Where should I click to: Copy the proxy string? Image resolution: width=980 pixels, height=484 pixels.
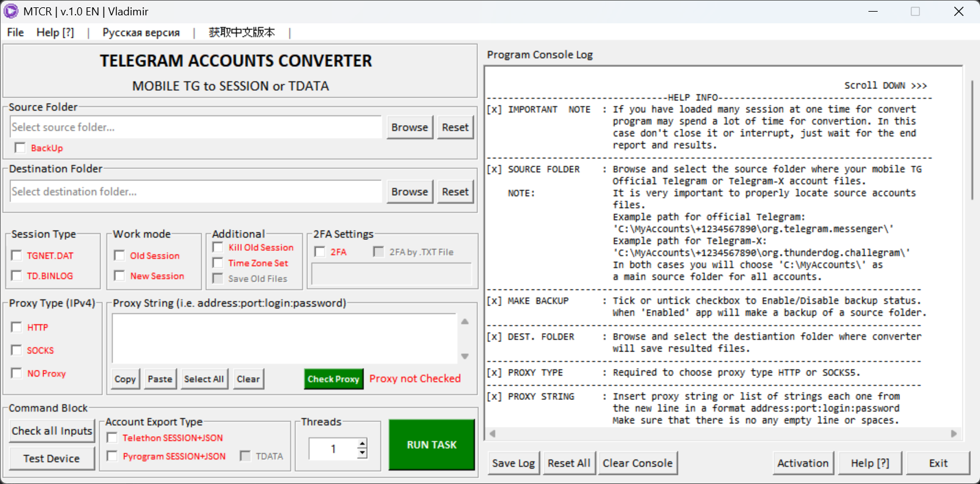125,379
